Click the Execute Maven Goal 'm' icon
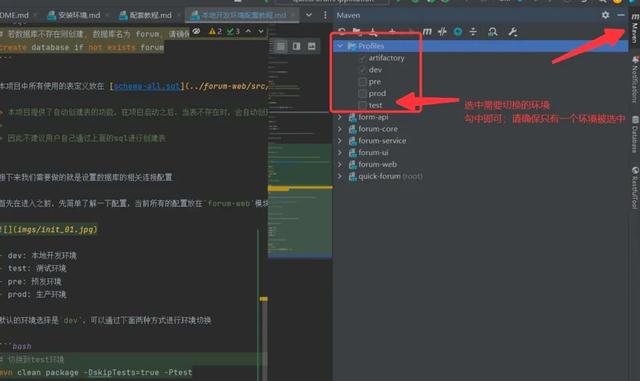This screenshot has height=381, width=640. pos(427,31)
